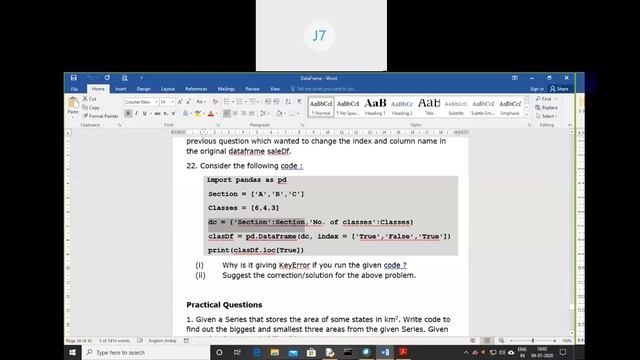Click Copy in the Clipboard group

(91, 107)
